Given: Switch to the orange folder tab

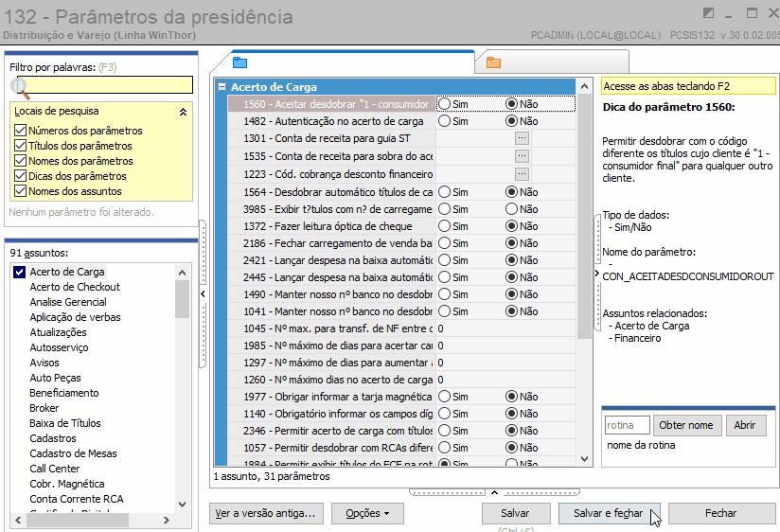Looking at the screenshot, I should coord(493,62).
